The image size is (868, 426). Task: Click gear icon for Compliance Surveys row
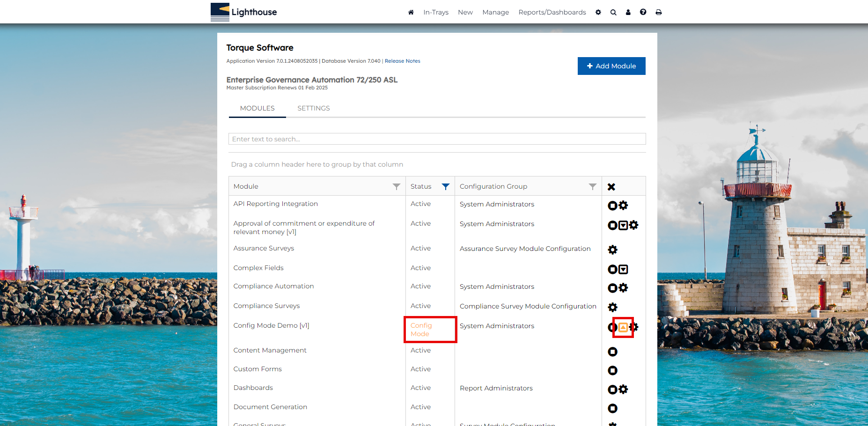tap(612, 308)
